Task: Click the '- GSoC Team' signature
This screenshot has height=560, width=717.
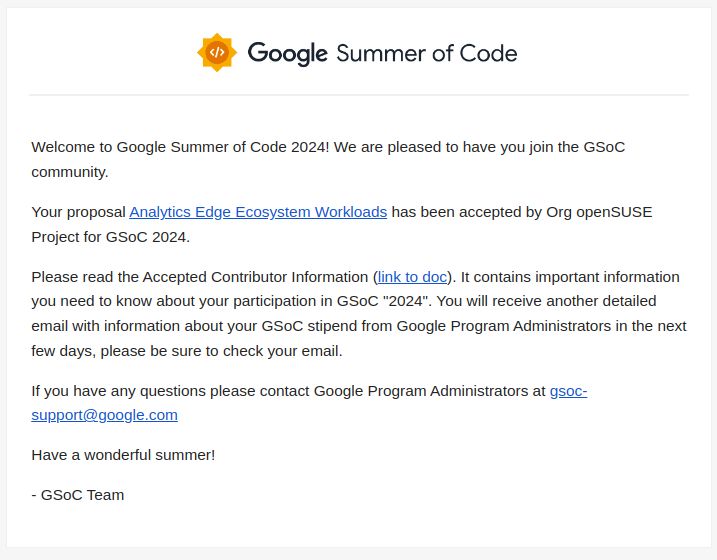Action: point(78,495)
